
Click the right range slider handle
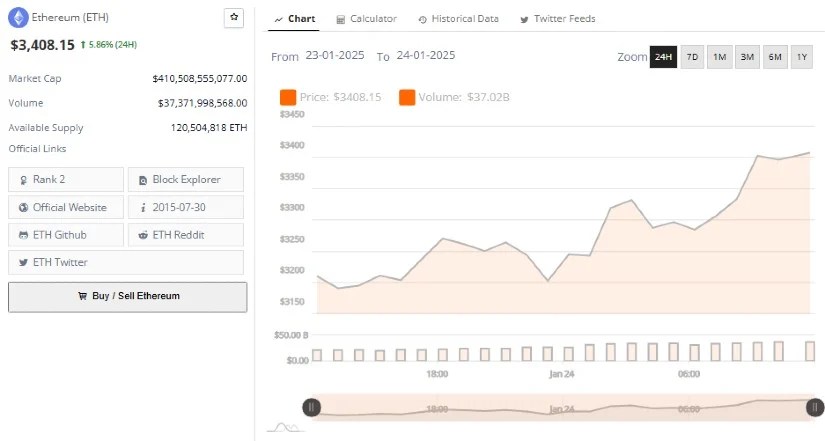point(815,407)
